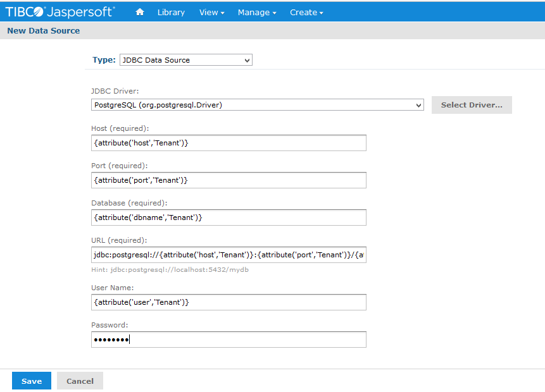The width and height of the screenshot is (545, 392).
Task: Focus the Host input field
Action: [x=229, y=143]
